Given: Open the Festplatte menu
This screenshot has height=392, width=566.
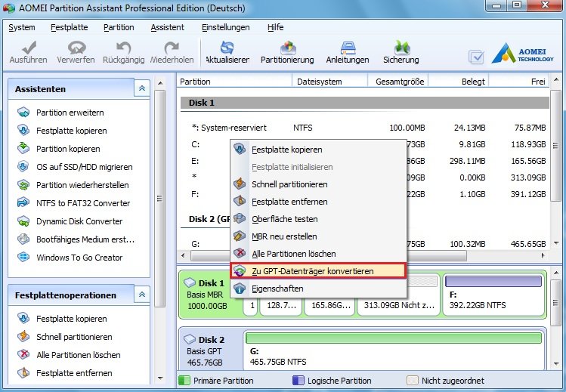Looking at the screenshot, I should pyautogui.click(x=70, y=27).
